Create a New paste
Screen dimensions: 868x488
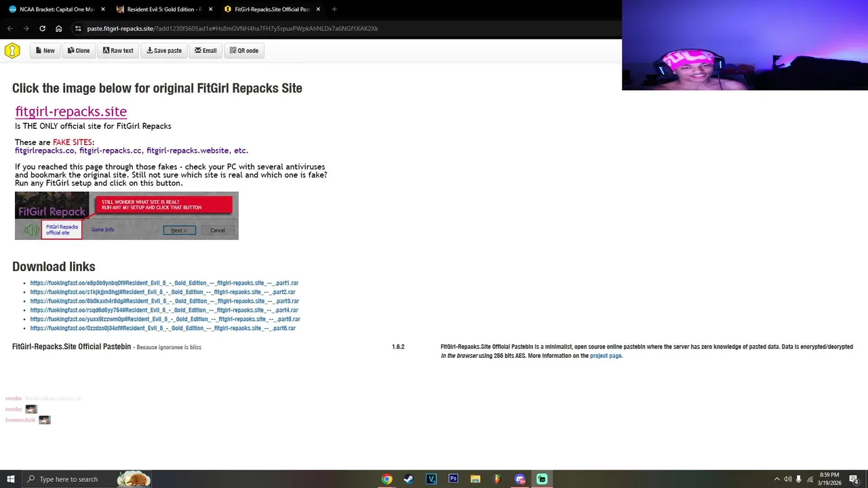coord(45,51)
